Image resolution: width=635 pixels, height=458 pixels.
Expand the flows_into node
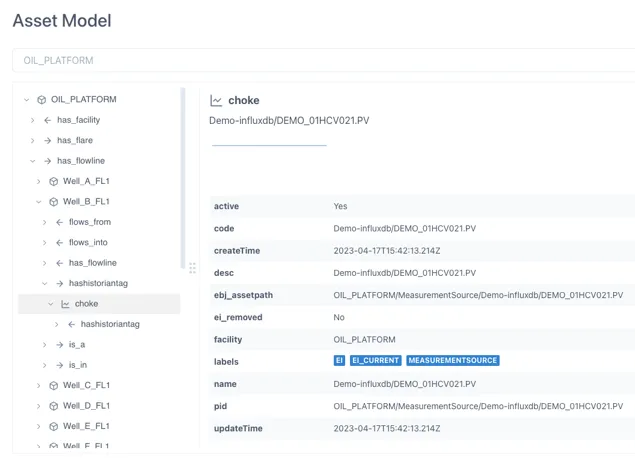45,243
